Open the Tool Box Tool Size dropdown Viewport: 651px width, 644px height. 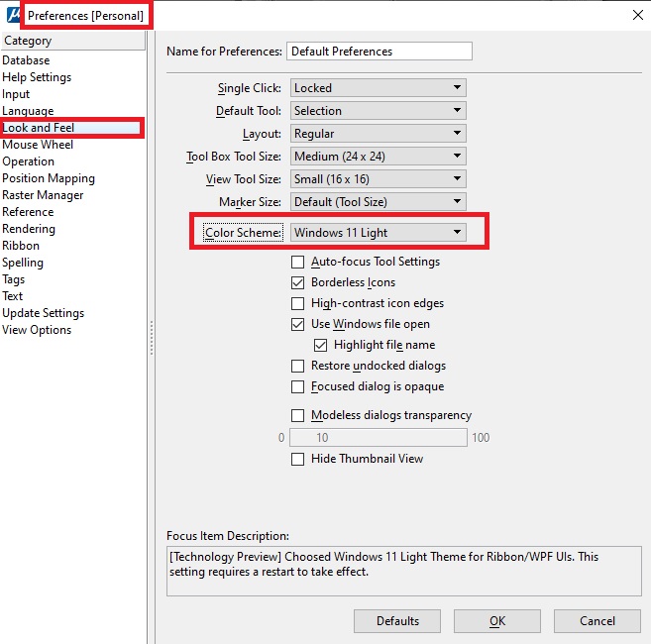coord(379,157)
